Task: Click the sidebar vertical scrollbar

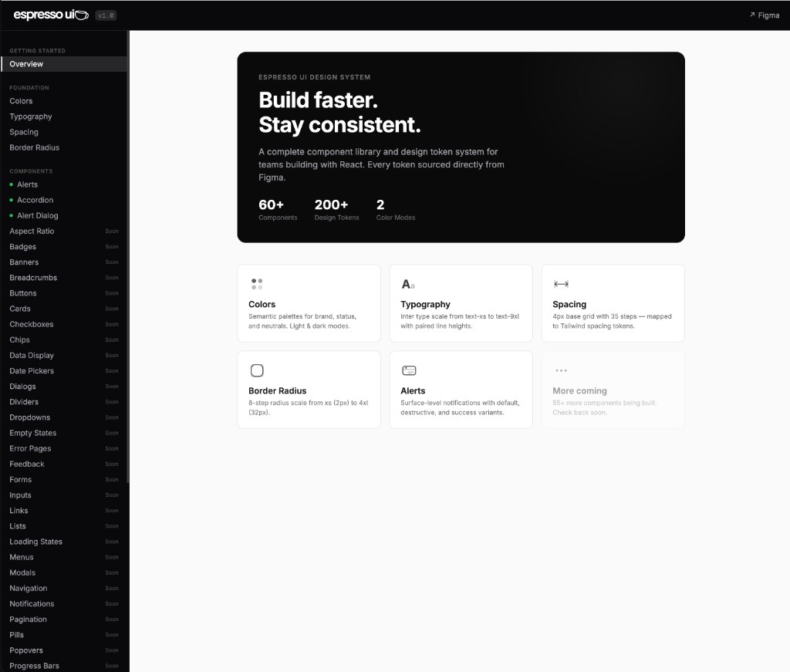Action: (x=128, y=257)
